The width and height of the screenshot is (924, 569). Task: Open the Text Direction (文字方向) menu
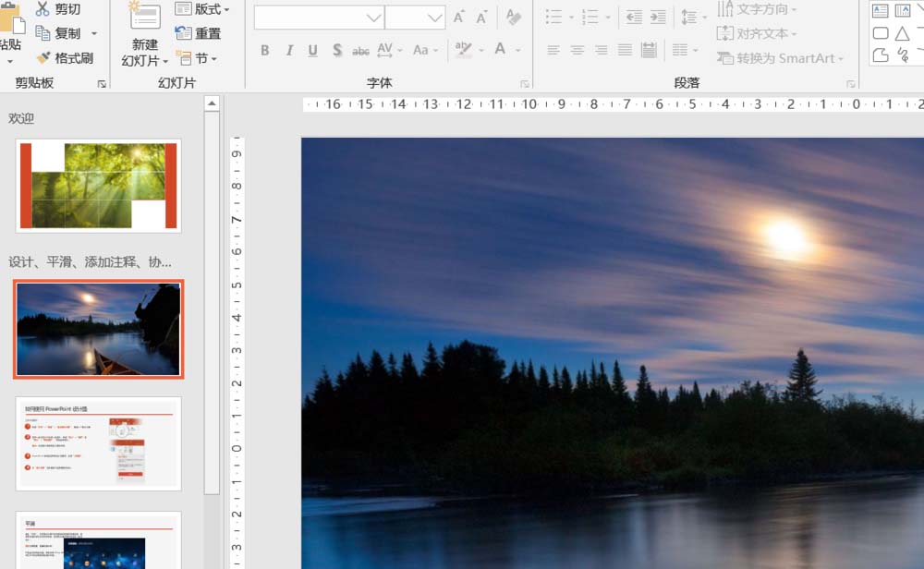pyautogui.click(x=757, y=9)
